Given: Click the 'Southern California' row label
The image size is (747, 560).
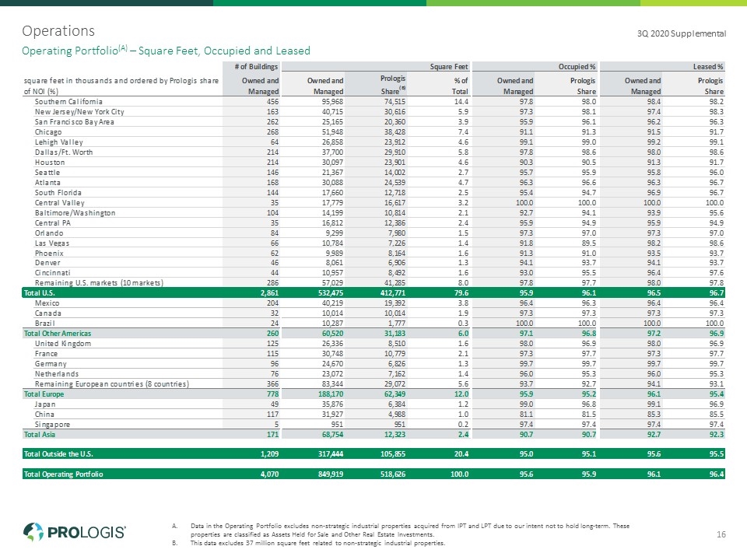Looking at the screenshot, I should [68, 101].
